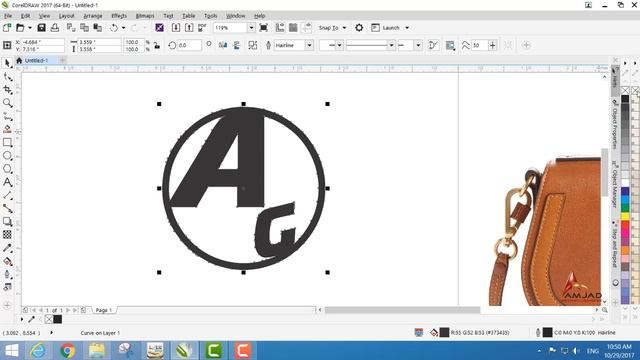640x360 pixels.
Task: Click the Full-screen preview icon
Action: [264, 28]
